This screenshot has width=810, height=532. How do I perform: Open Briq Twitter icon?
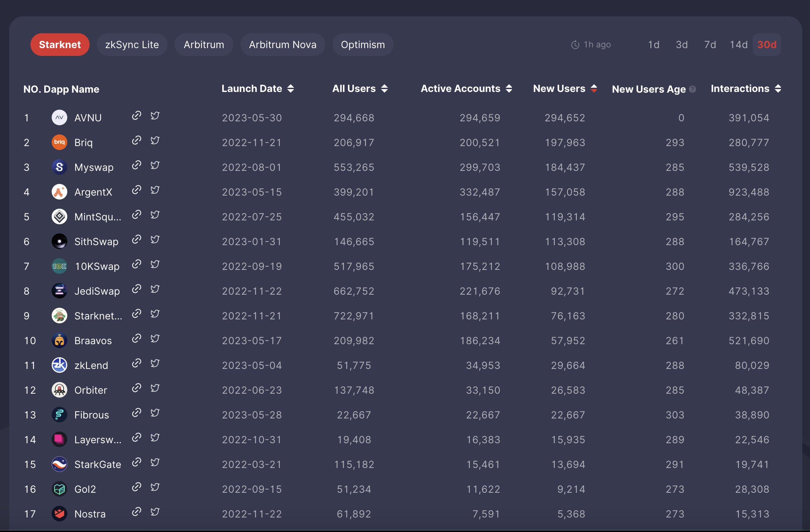pos(155,140)
